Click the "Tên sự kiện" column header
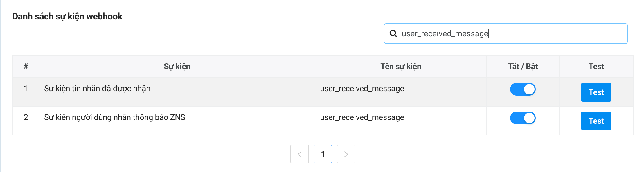 [x=401, y=67]
